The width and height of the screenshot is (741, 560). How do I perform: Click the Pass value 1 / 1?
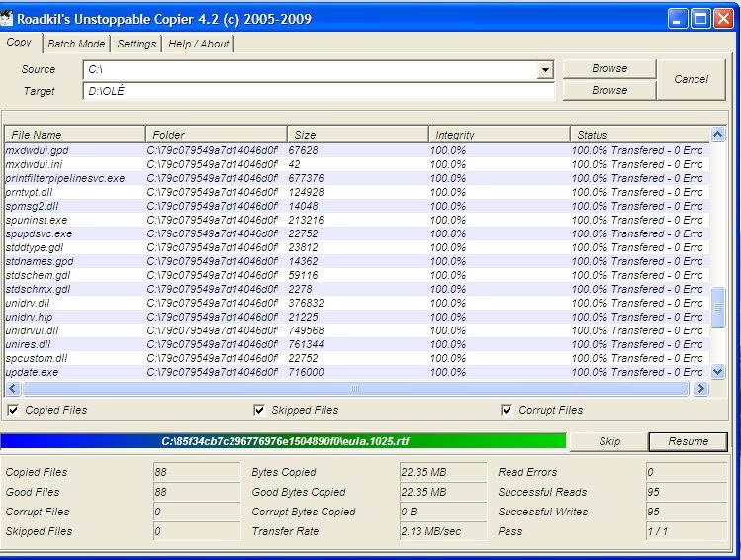(687, 531)
